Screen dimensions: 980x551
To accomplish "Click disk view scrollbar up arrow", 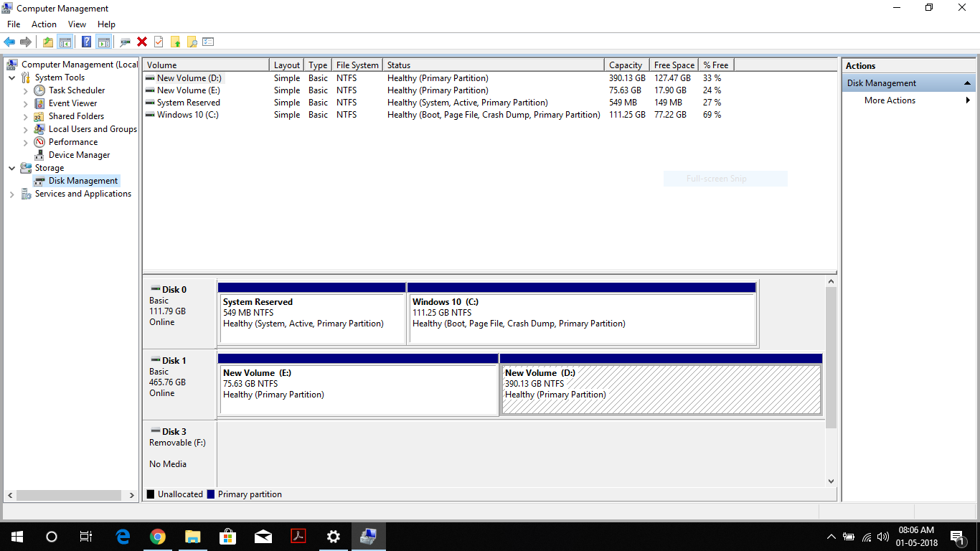I will (831, 282).
